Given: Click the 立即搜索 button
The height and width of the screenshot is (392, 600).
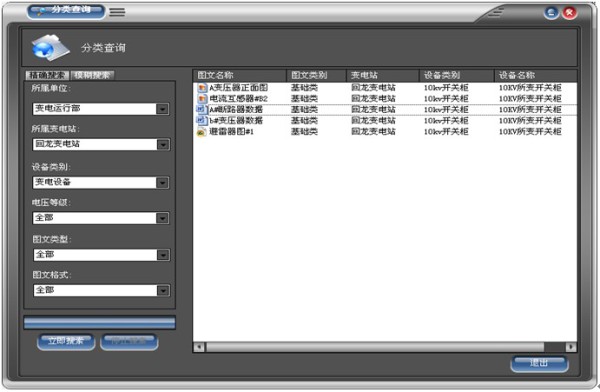Looking at the screenshot, I should [x=66, y=341].
